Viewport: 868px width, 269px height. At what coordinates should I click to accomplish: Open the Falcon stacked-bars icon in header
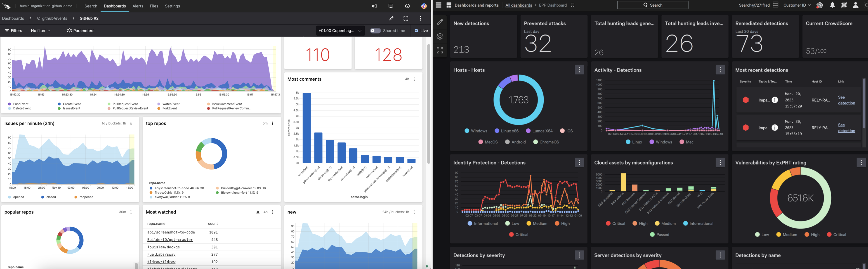point(844,5)
